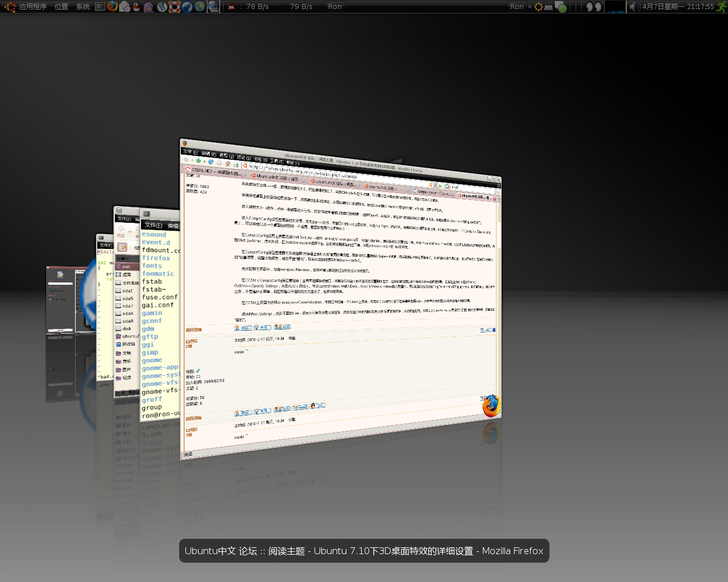Open the mail client launcher in the panel

point(125,7)
